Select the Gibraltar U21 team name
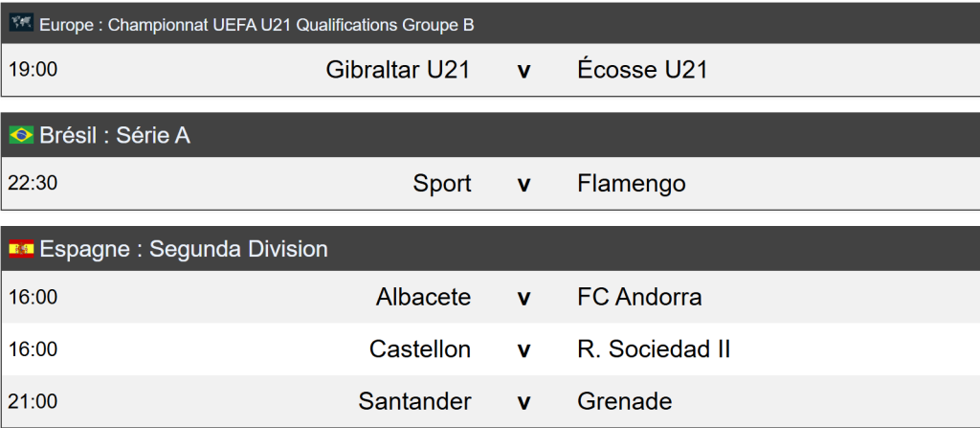 [x=398, y=70]
